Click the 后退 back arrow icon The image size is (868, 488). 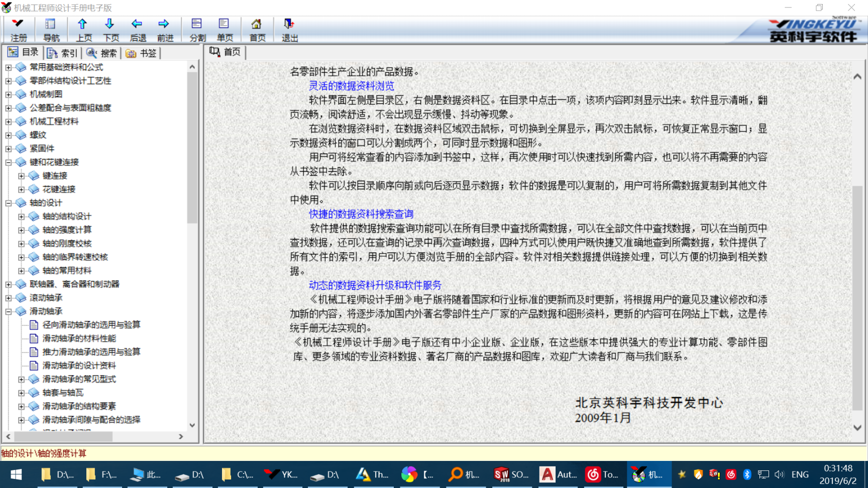click(x=137, y=30)
